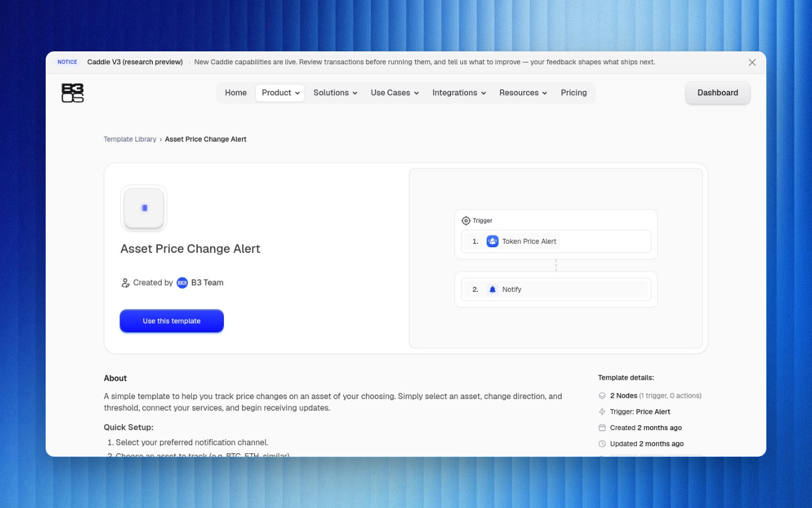Open the Use Cases dropdown
812x508 pixels.
(x=395, y=93)
